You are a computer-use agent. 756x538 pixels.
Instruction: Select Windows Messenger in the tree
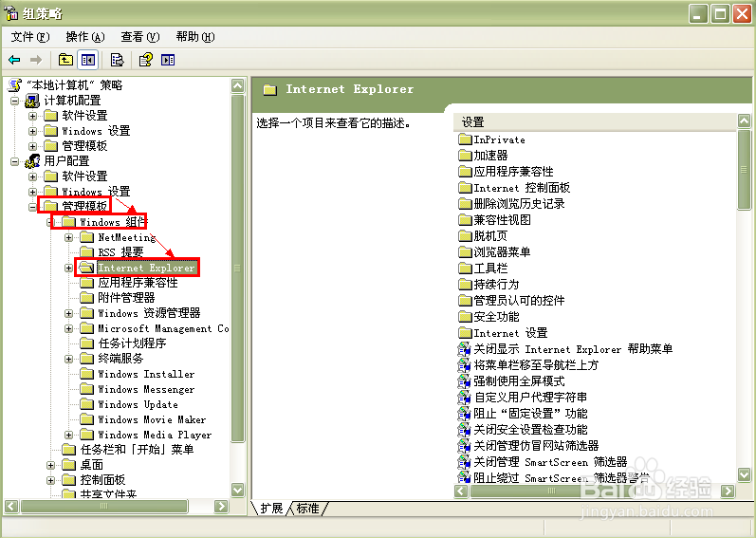point(146,389)
